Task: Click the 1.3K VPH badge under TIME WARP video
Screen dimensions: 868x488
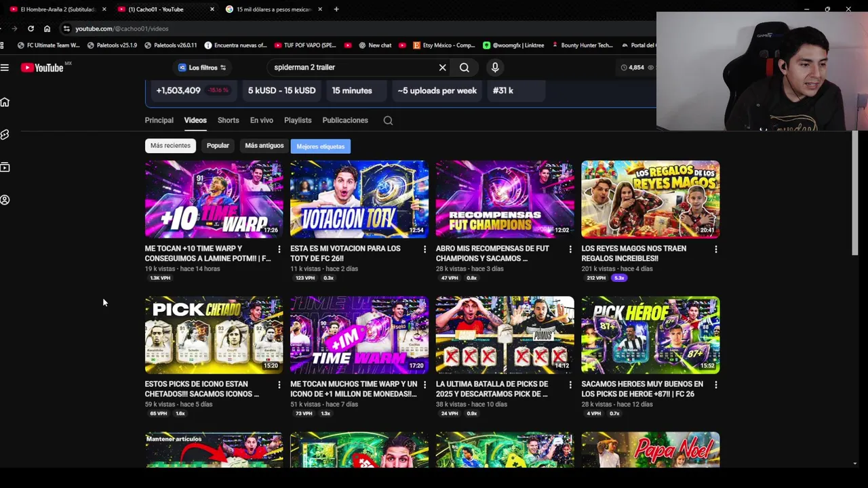Action: tap(160, 278)
